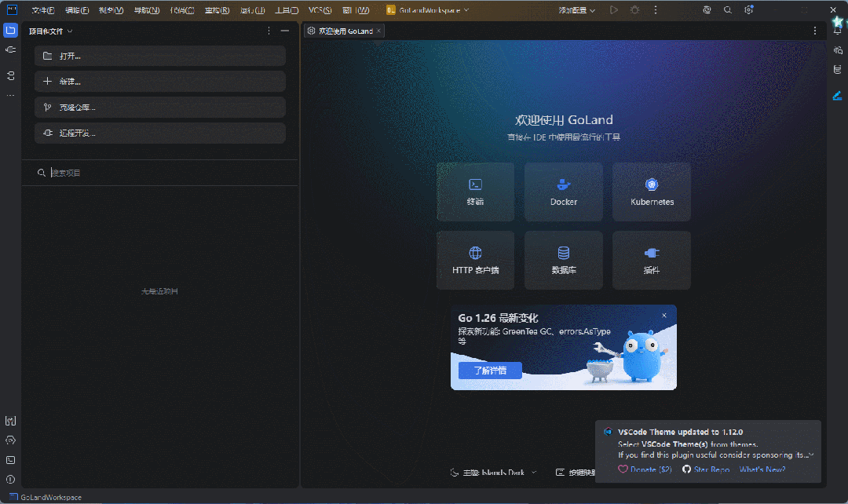Show more tool windows ellipsis in left stripe

tap(10, 95)
